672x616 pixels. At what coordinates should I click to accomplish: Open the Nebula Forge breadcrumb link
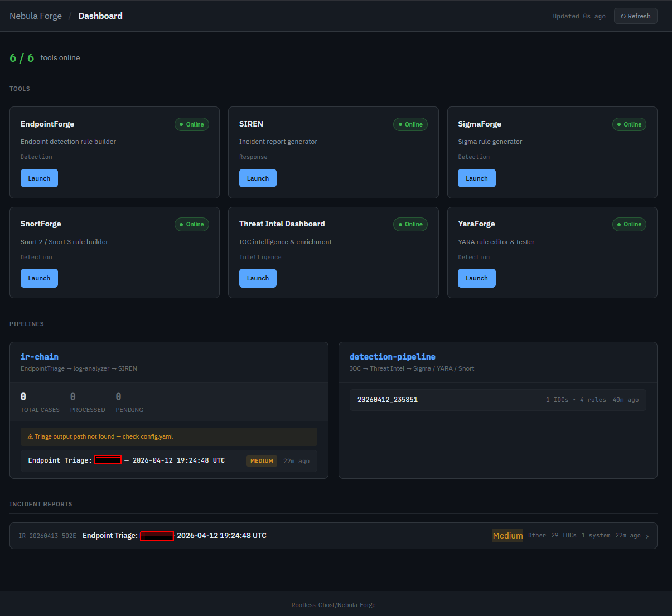(36, 16)
